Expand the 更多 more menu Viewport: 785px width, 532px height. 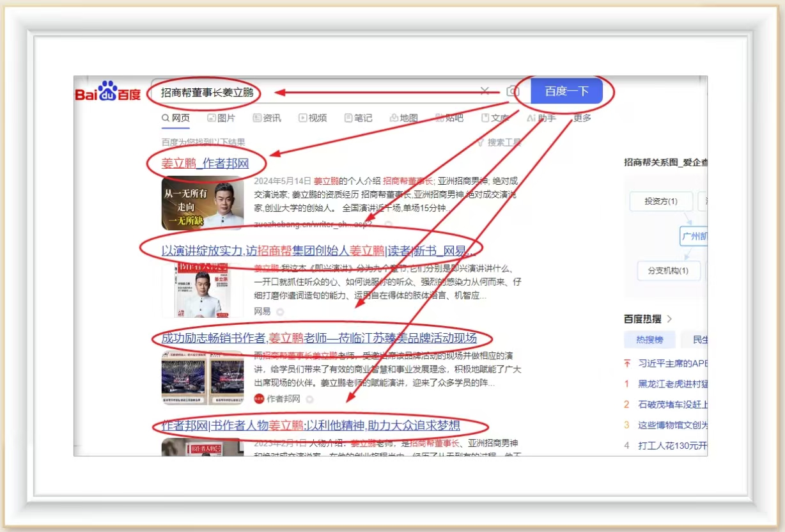pyautogui.click(x=582, y=118)
